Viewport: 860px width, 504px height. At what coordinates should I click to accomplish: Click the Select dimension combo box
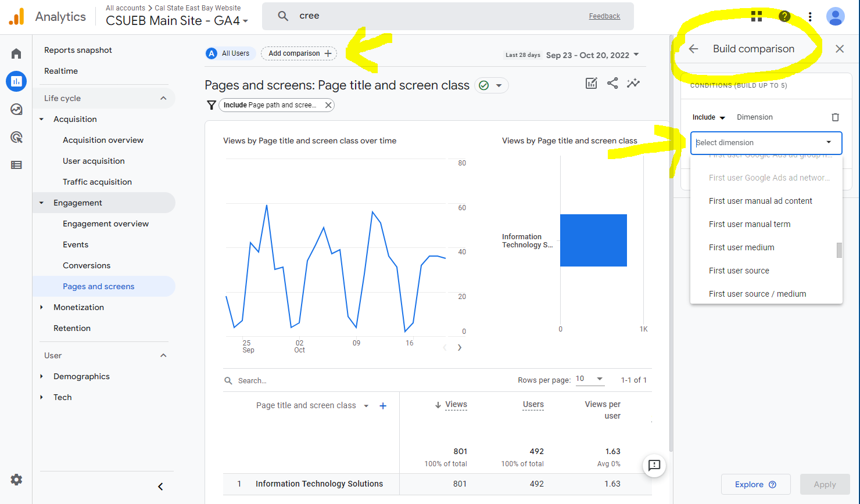[766, 143]
